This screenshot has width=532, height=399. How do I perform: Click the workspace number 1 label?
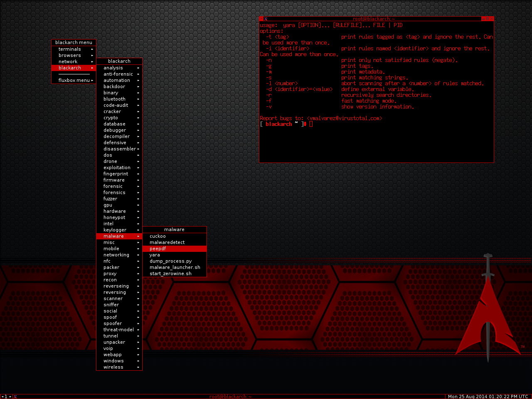click(x=6, y=397)
